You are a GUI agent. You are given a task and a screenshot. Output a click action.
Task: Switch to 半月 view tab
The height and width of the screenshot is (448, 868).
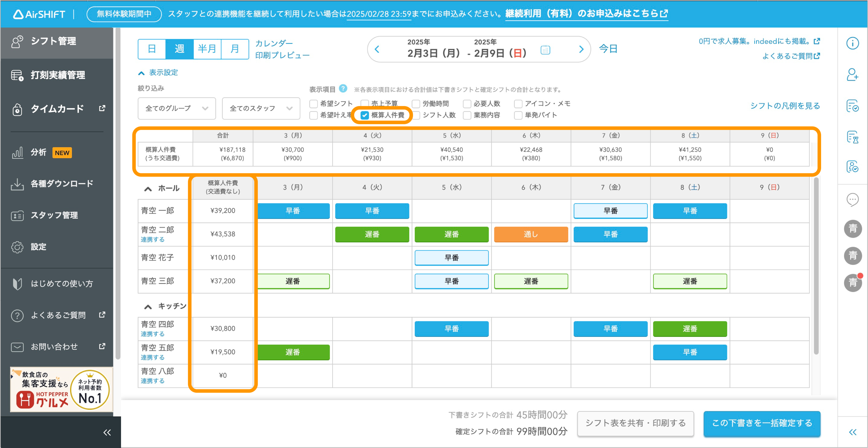(x=207, y=49)
